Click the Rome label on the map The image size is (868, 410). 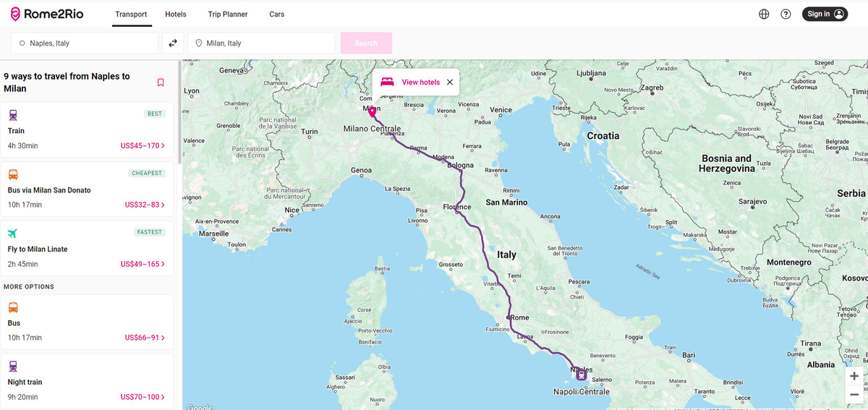[520, 317]
